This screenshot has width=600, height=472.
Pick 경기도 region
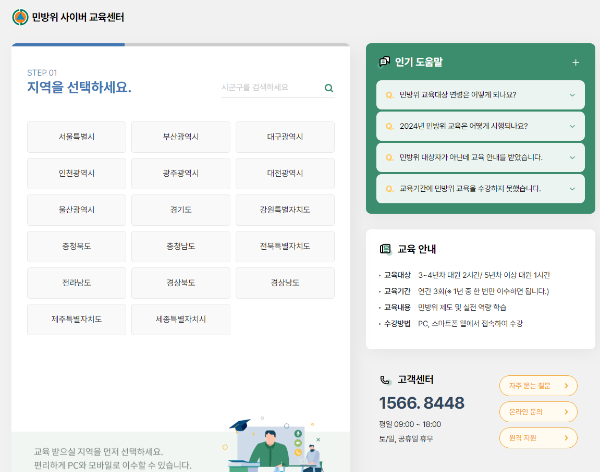(x=181, y=210)
